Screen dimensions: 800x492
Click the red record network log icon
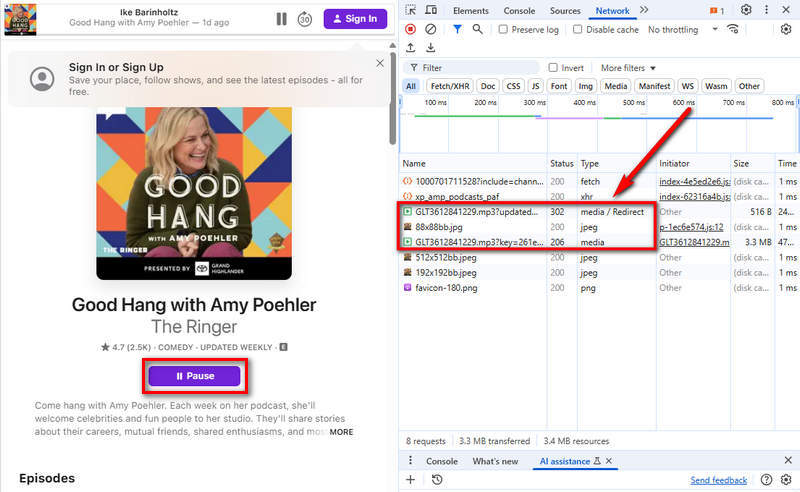click(x=410, y=30)
